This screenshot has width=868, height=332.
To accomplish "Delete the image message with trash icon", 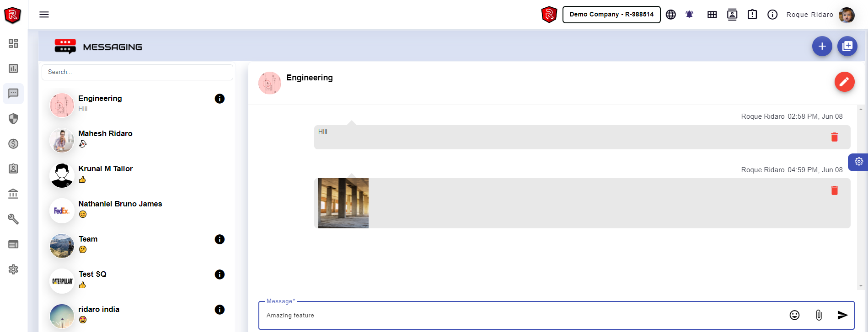I will 834,190.
